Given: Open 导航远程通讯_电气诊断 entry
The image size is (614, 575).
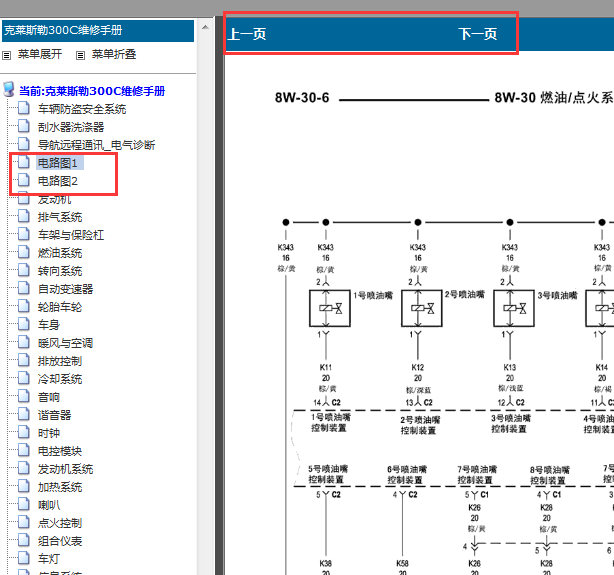Looking at the screenshot, I should (x=96, y=145).
